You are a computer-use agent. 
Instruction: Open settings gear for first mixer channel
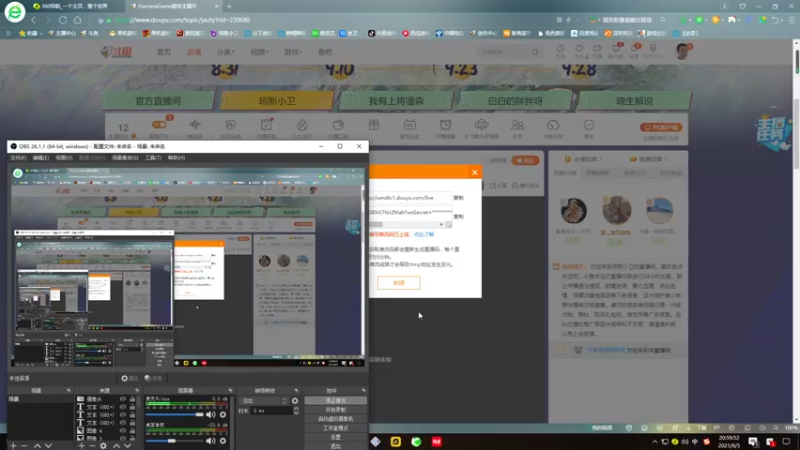click(x=223, y=415)
